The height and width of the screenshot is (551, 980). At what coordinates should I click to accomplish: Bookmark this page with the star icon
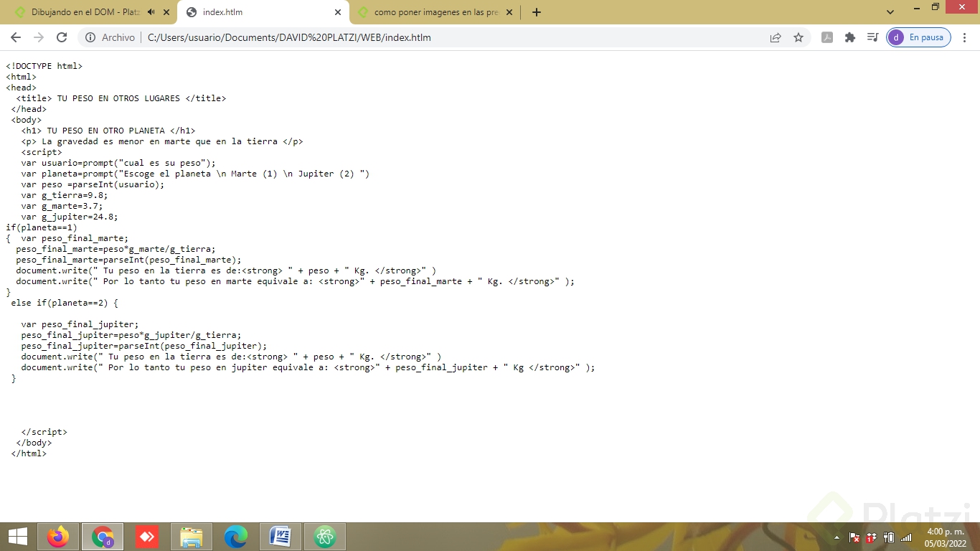pyautogui.click(x=798, y=37)
